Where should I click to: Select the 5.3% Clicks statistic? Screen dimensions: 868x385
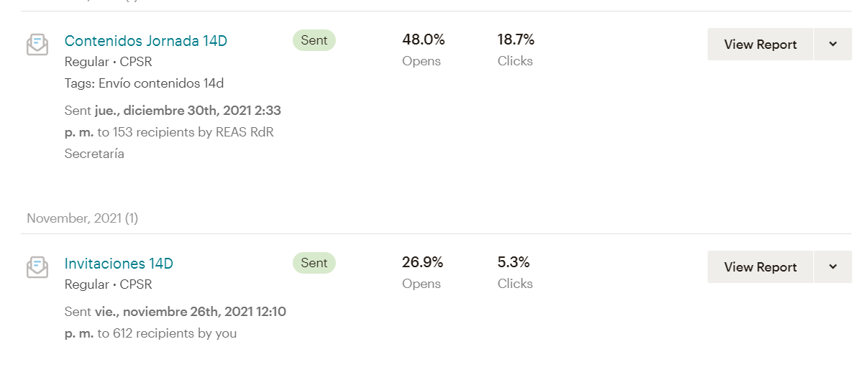pos(513,263)
